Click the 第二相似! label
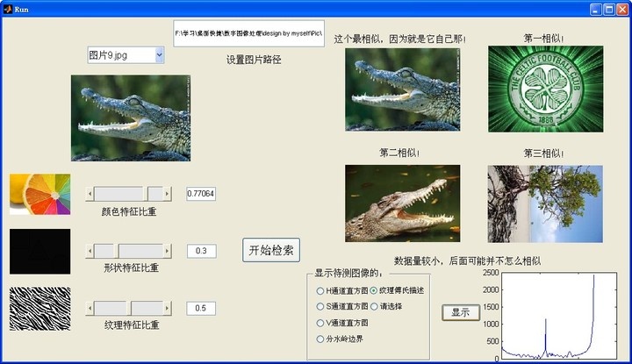 pos(399,153)
